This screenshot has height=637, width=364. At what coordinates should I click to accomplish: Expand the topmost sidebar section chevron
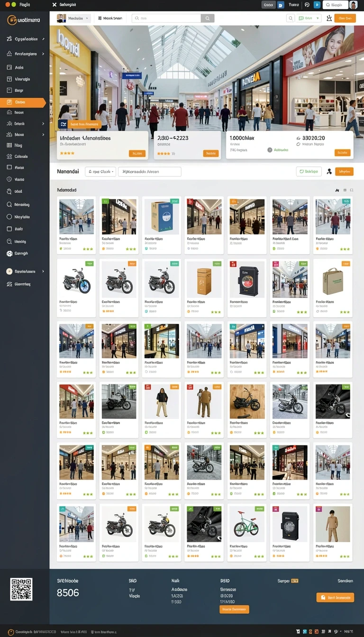tap(43, 39)
